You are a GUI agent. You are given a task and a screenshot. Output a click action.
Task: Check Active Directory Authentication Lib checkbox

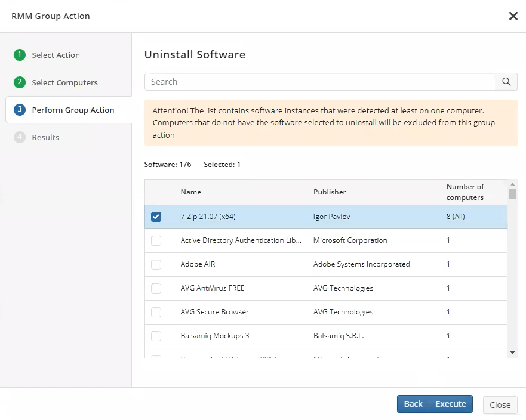click(156, 240)
